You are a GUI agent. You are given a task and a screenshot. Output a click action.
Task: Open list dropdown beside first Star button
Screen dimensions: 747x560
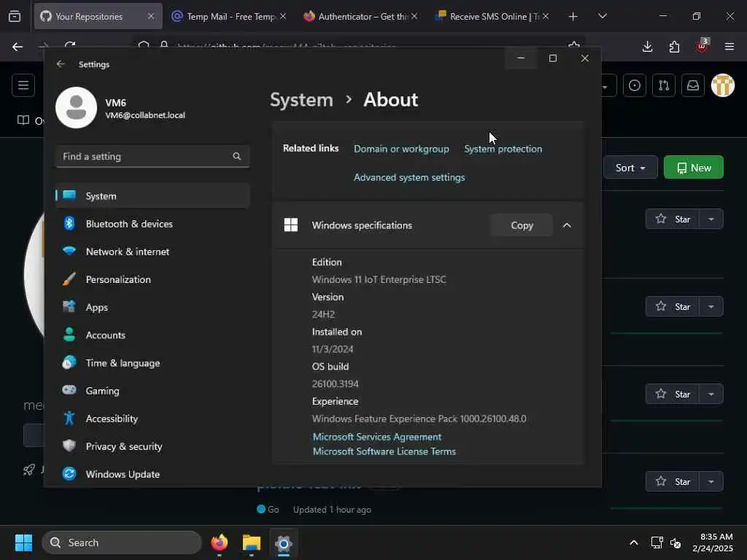(x=711, y=219)
